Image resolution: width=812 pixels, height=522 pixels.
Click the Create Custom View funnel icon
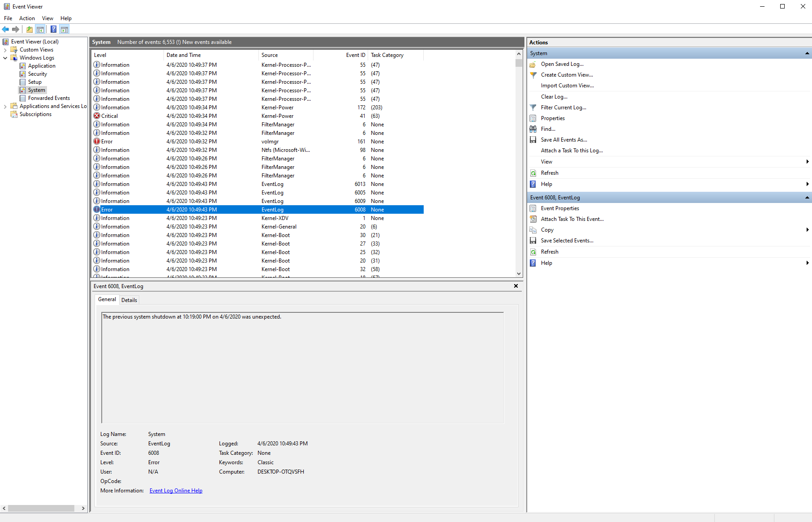click(x=533, y=75)
